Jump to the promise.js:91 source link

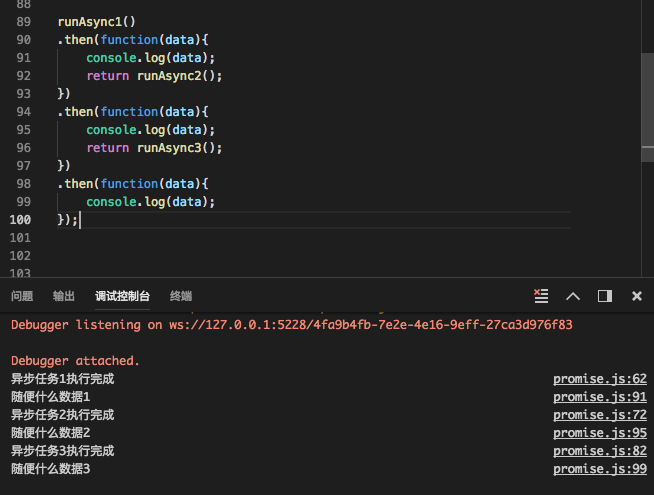[600, 397]
